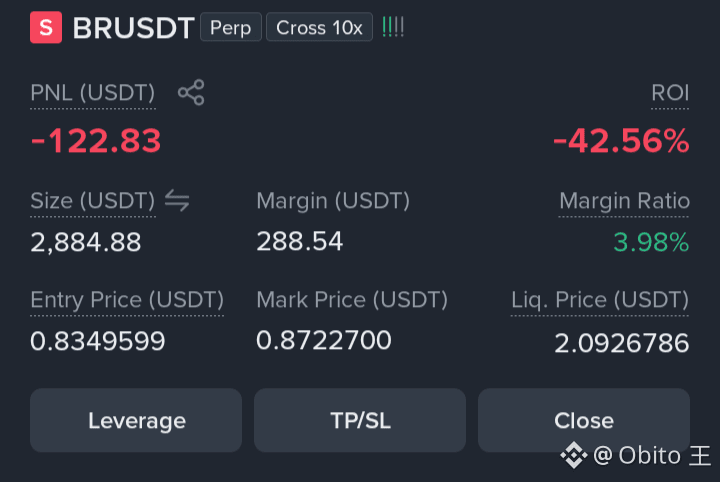Tap the size unit swap arrows icon
720x482 pixels.
click(x=177, y=201)
